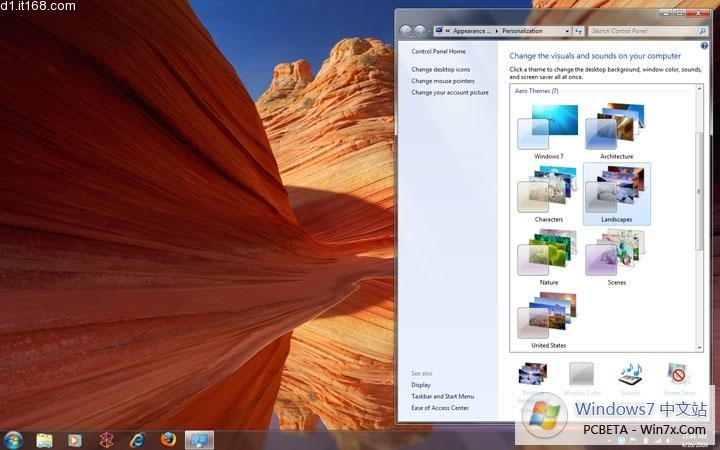Click Change mouse pointers link

point(443,81)
